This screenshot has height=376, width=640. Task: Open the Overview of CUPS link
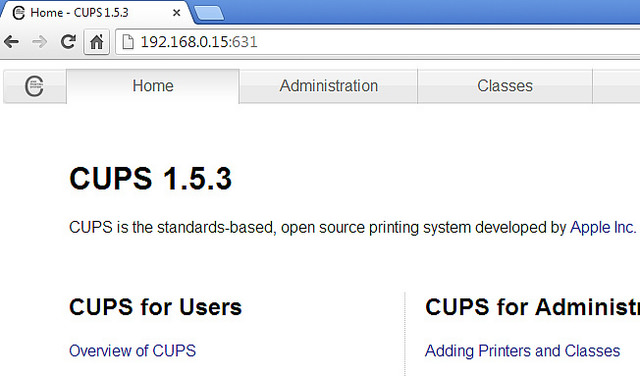pyautogui.click(x=132, y=351)
